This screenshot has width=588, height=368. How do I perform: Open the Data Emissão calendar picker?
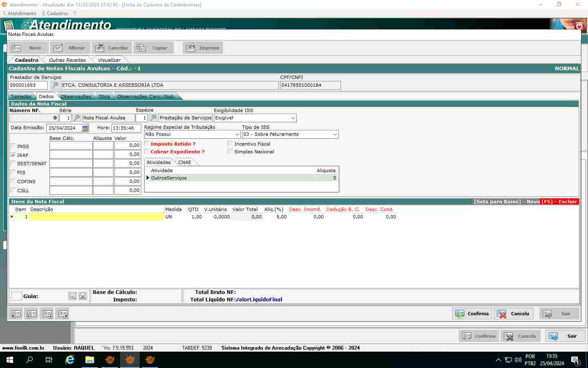[x=85, y=128]
